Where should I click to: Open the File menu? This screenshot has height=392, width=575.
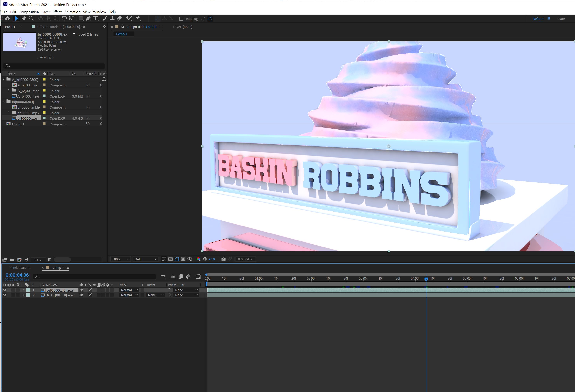(5, 12)
